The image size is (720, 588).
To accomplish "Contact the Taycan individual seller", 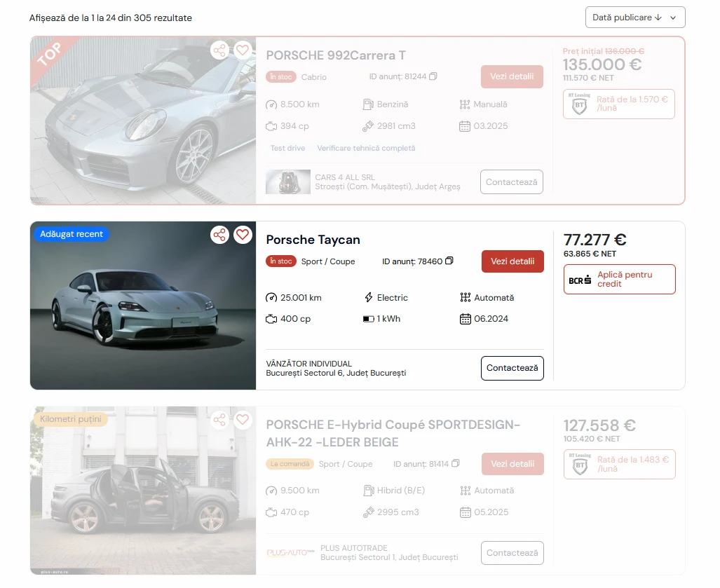I will [x=512, y=368].
